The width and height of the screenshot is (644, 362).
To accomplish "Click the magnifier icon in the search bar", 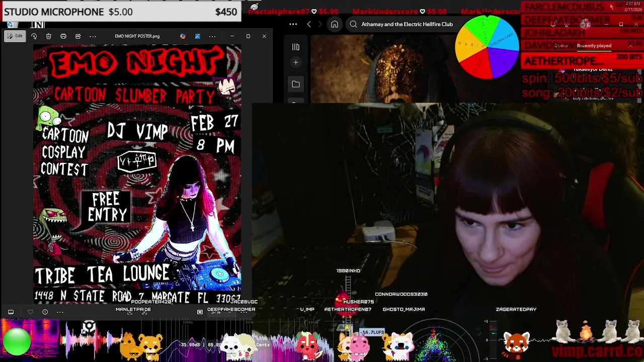I will (x=353, y=24).
